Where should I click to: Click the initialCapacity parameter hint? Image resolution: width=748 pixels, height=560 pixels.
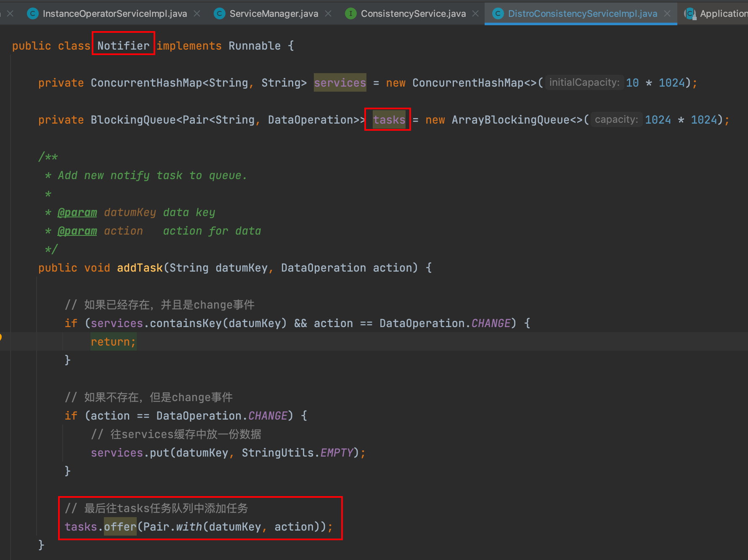pos(584,82)
